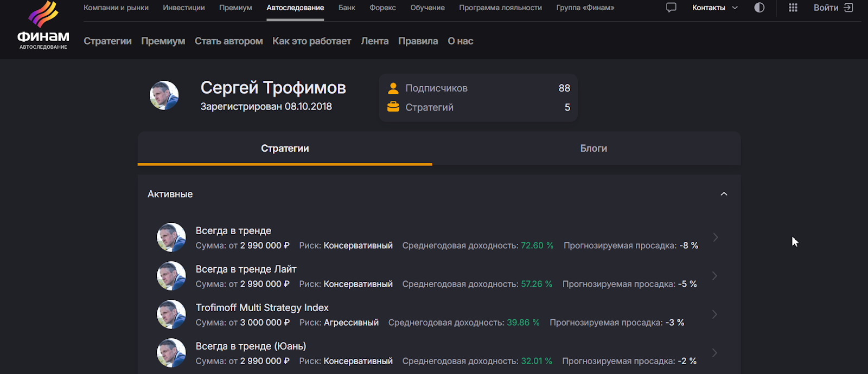Click the 39.86 % yield value
Screen dimensions: 868x374
(x=523, y=323)
